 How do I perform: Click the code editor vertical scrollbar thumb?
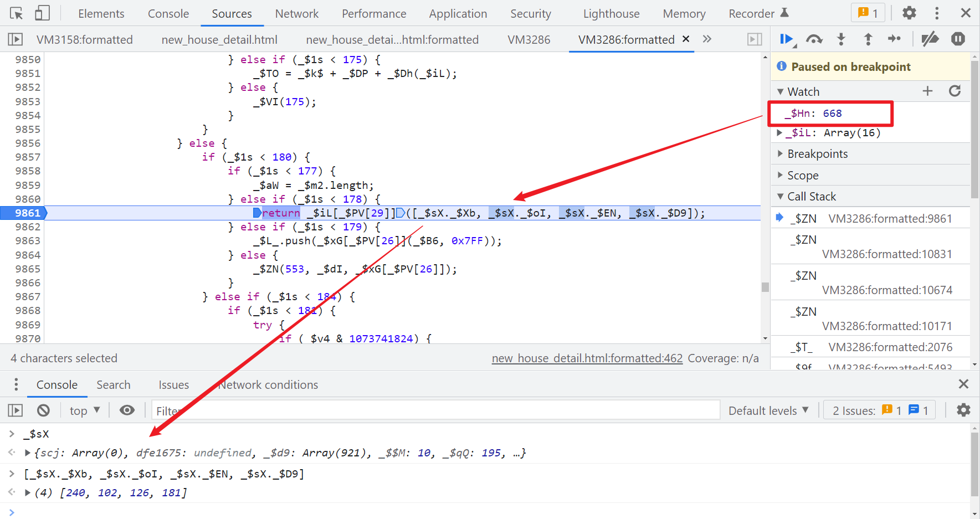[765, 287]
